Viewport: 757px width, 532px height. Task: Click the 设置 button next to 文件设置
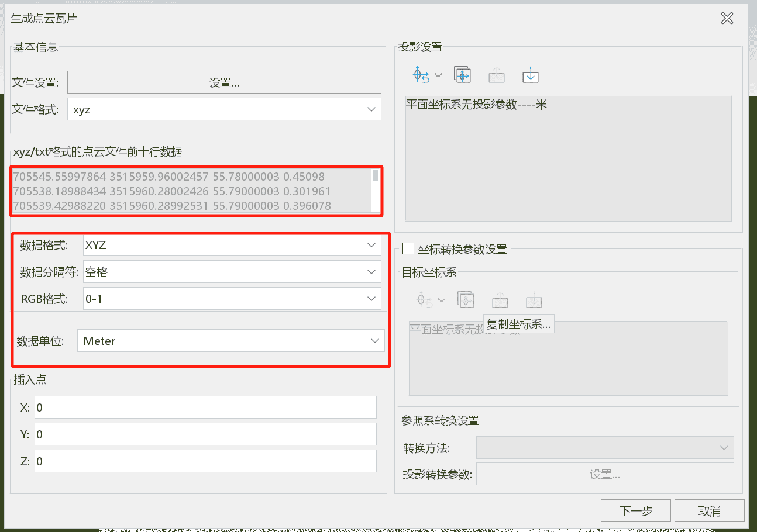tap(224, 82)
